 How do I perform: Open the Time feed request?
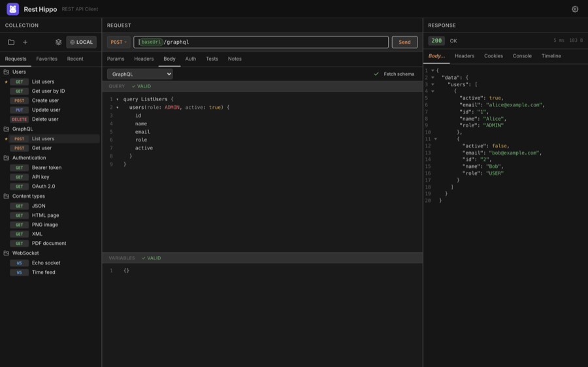coord(44,272)
